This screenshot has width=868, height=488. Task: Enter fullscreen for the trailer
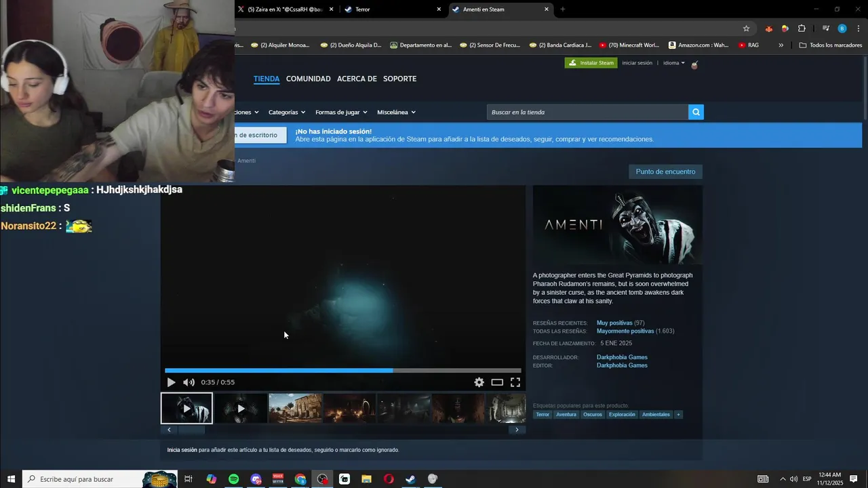tap(515, 382)
